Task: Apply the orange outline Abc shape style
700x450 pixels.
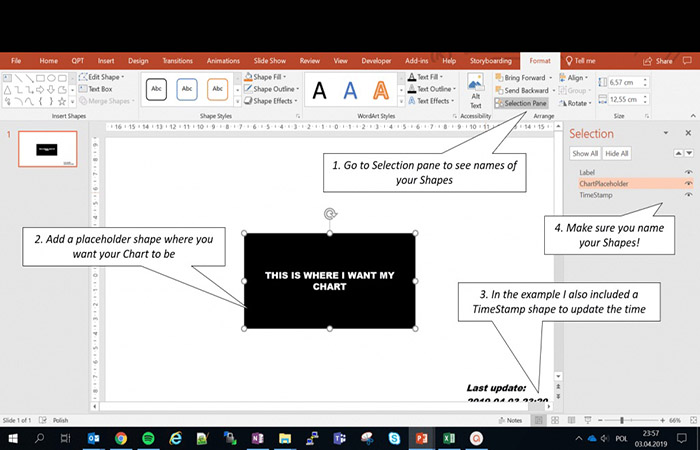Action: pyautogui.click(x=217, y=89)
